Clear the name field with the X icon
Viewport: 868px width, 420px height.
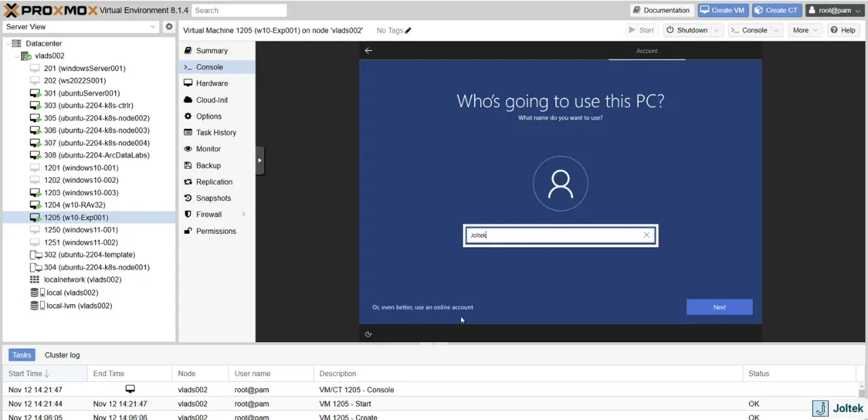point(646,235)
